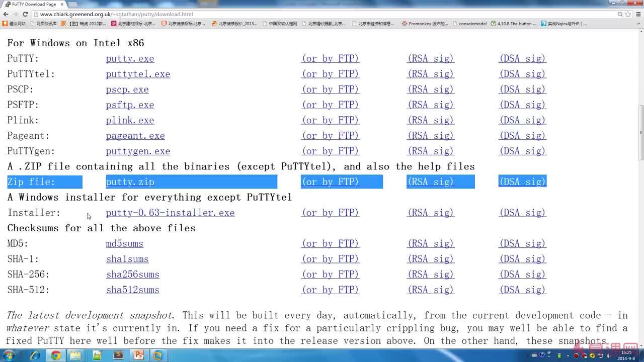This screenshot has width=644, height=362.
Task: Open Internet Explorer from the taskbar
Action: click(x=35, y=355)
